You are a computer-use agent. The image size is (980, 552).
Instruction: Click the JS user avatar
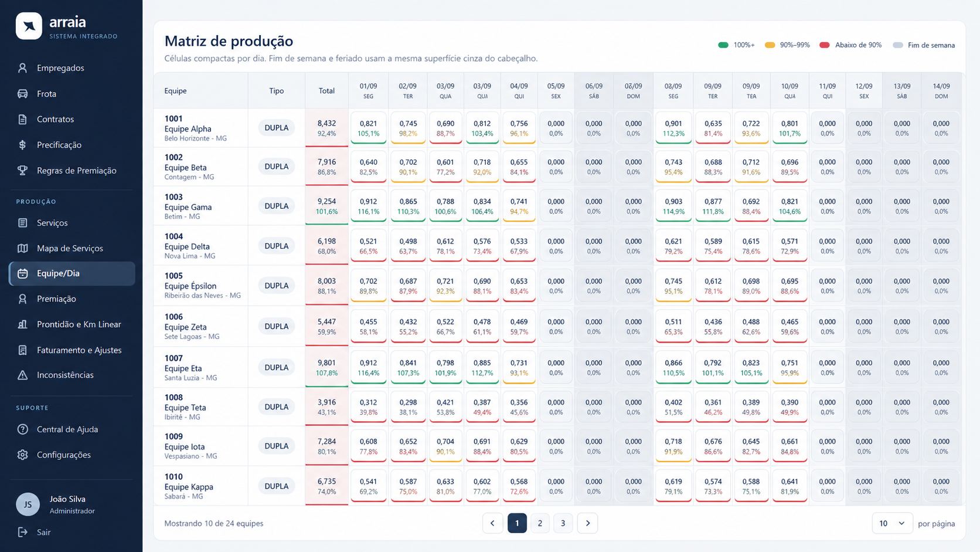[28, 504]
